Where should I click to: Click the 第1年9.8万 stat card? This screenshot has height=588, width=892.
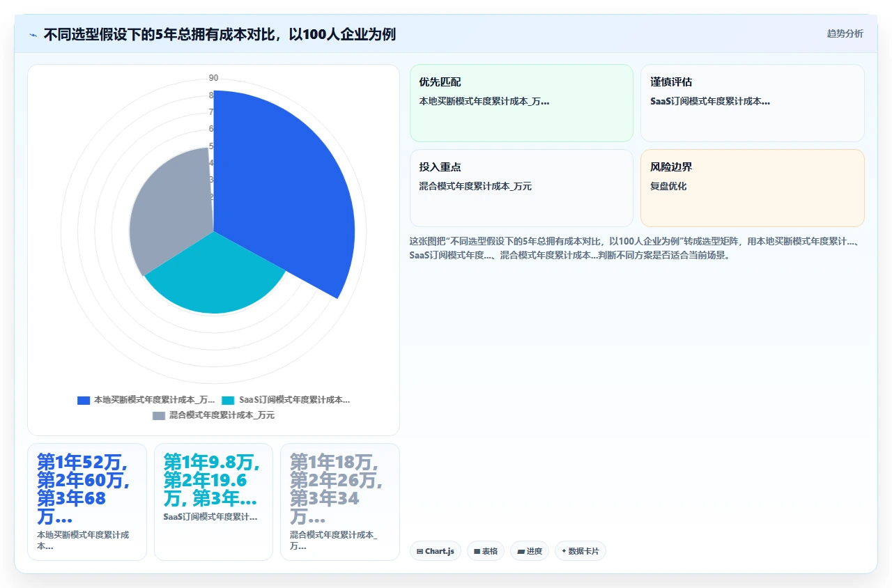213,502
